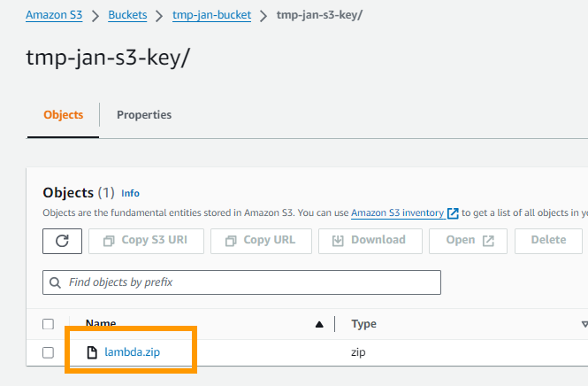Screen dimensions: 588x386
Task: Sort the Type column using its arrow
Action: point(584,324)
